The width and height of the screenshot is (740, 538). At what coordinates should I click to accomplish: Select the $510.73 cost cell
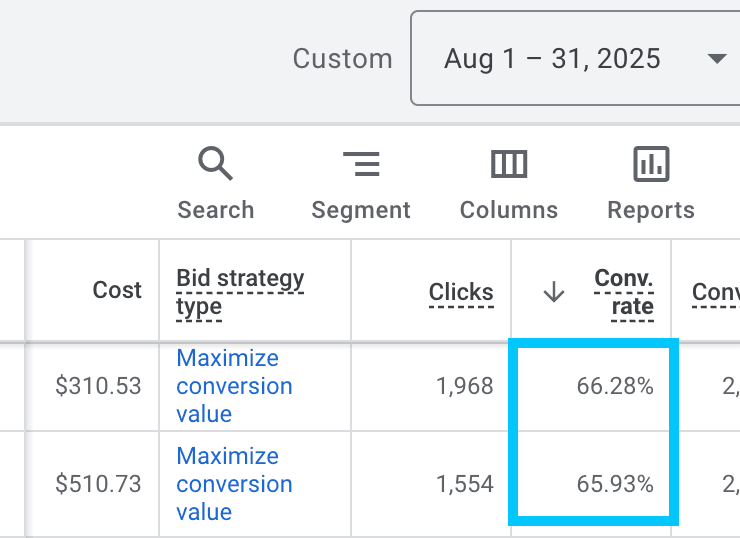coord(98,484)
